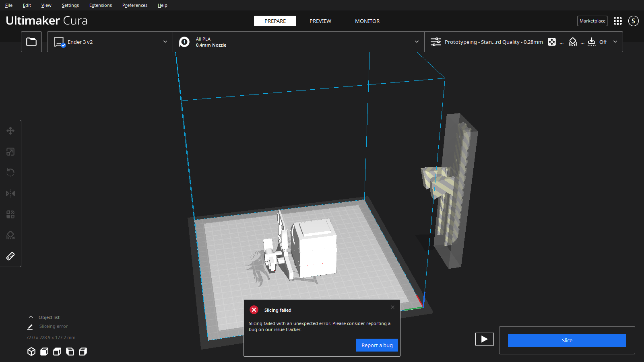Image resolution: width=644 pixels, height=362 pixels.
Task: Open the account avatar S menu
Action: click(x=634, y=21)
